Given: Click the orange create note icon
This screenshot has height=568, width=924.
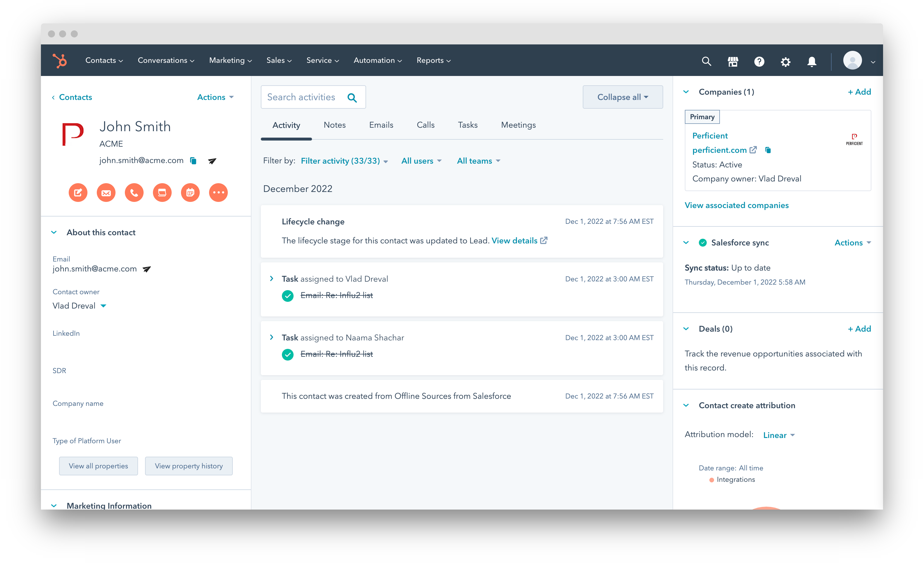Looking at the screenshot, I should [78, 193].
